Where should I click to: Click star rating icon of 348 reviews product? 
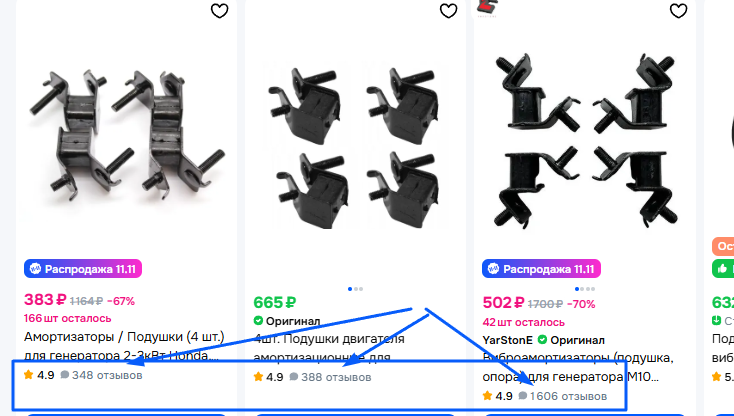pyautogui.click(x=29, y=374)
